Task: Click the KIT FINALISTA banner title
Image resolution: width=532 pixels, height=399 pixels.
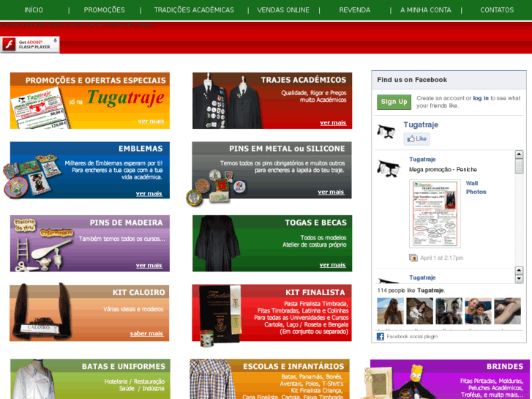Action: [x=315, y=292]
